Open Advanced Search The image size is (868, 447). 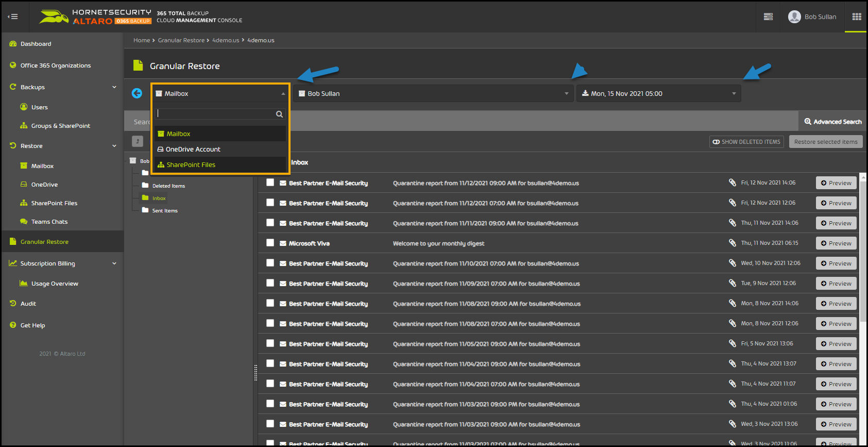(x=832, y=122)
